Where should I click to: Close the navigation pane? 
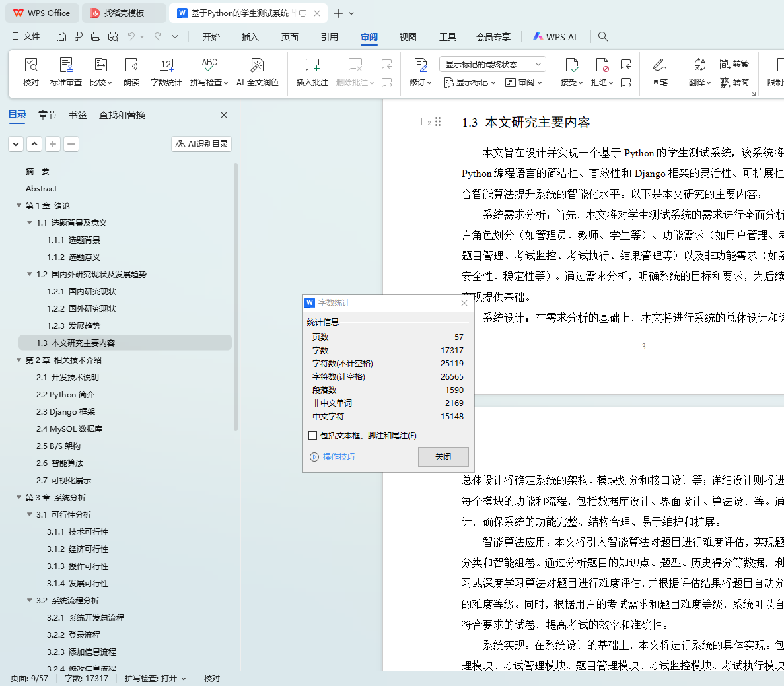(x=224, y=115)
